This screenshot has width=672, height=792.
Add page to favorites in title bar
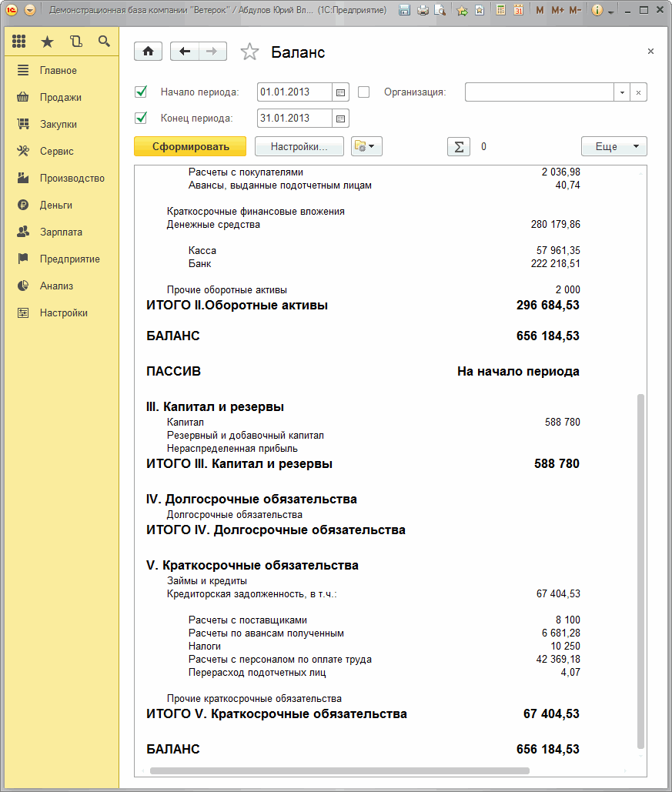480,10
